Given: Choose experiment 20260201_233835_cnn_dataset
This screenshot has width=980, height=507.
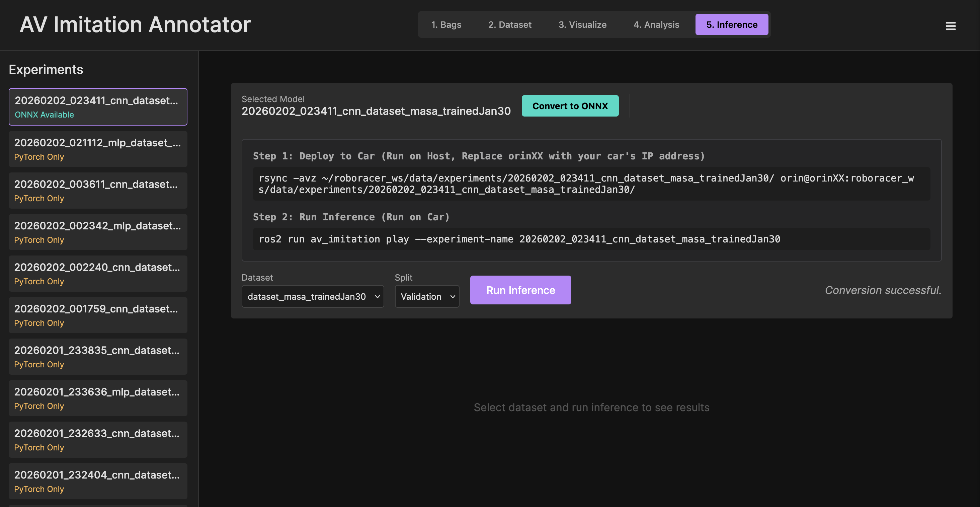Looking at the screenshot, I should coord(98,357).
